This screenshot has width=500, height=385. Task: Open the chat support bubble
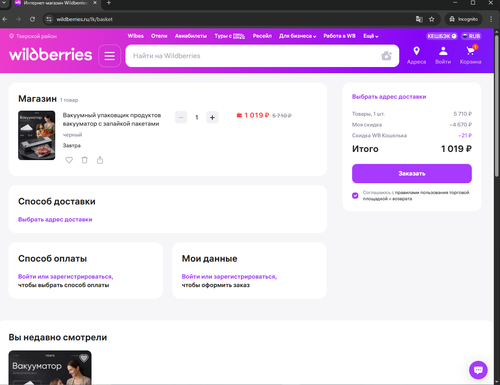[478, 370]
